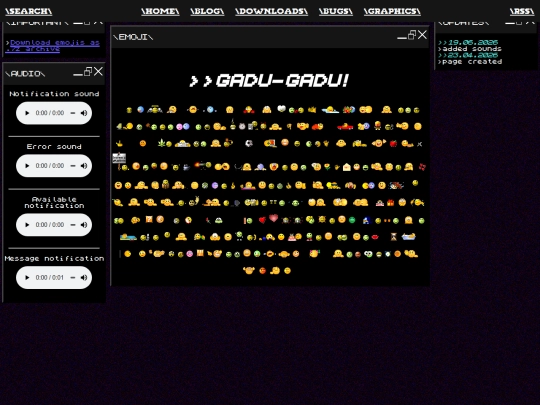Click the white heart emoji

[281, 109]
